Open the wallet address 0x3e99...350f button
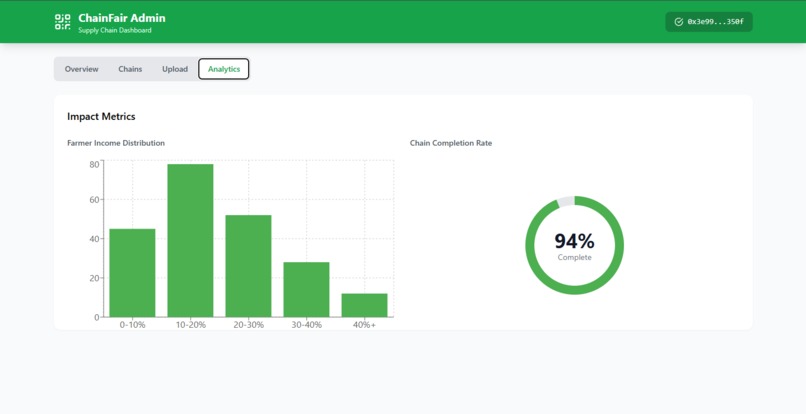806x414 pixels. [709, 22]
